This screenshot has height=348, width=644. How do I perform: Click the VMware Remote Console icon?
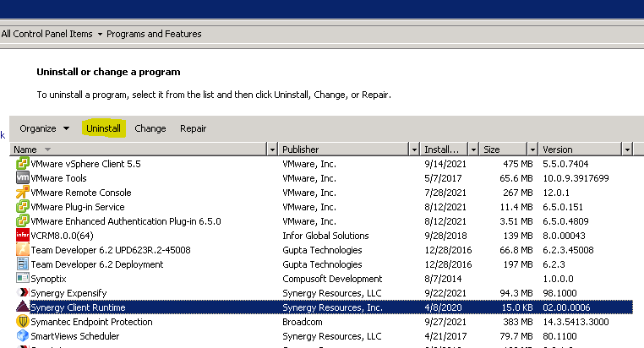pos(23,193)
